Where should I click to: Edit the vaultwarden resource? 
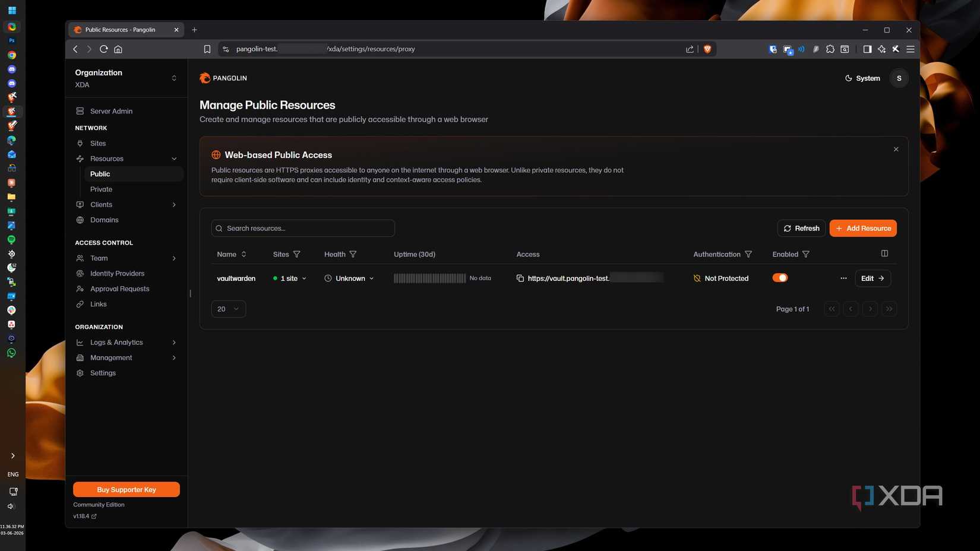[872, 278]
